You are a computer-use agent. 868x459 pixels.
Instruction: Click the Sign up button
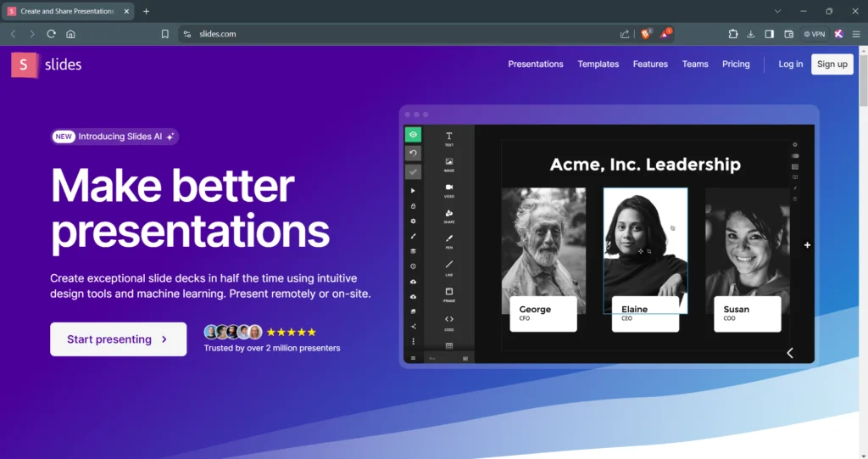[832, 64]
